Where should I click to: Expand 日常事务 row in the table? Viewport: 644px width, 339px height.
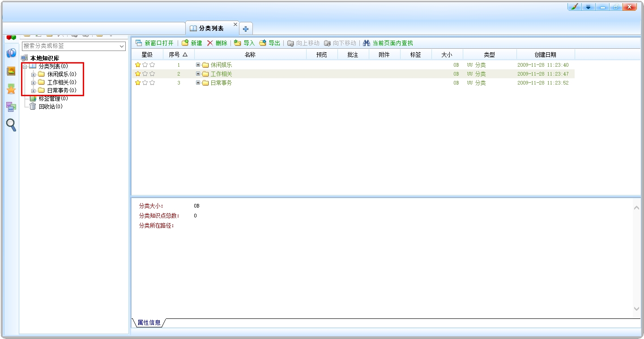tap(198, 83)
